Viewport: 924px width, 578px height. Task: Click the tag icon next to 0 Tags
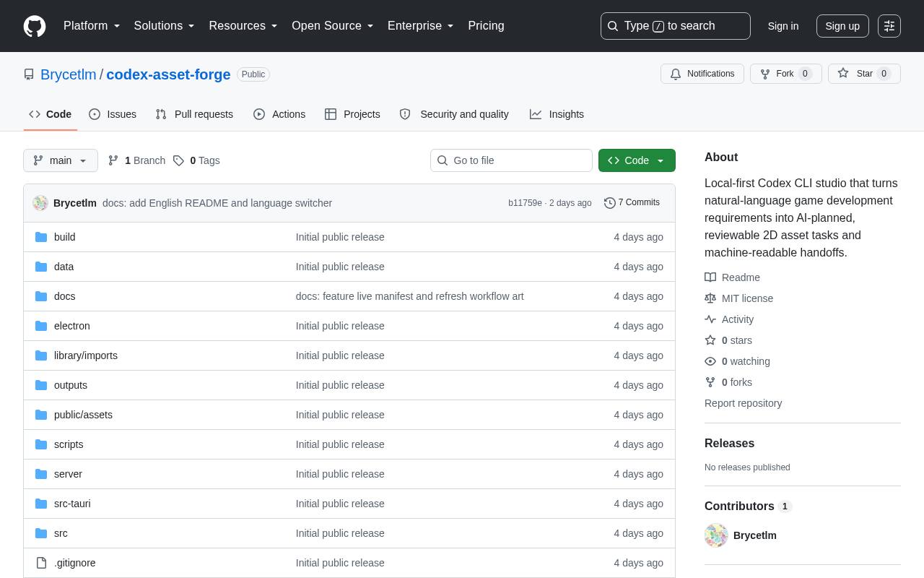pyautogui.click(x=178, y=160)
